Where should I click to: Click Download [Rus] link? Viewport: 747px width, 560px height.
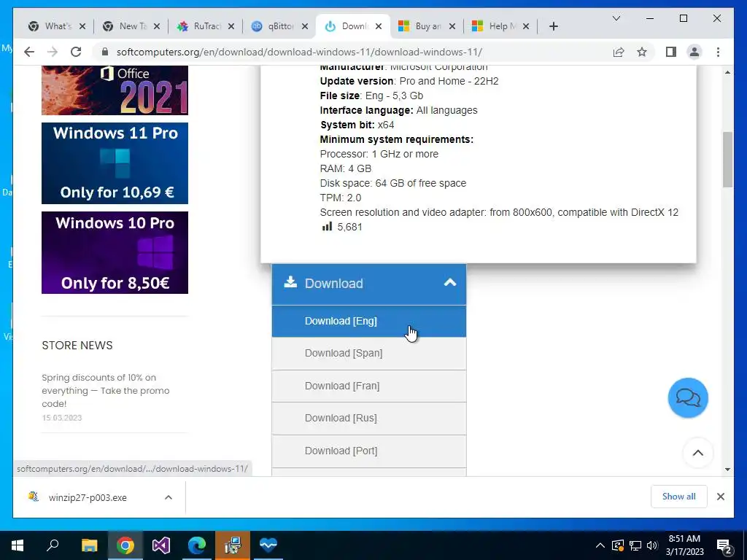368,418
